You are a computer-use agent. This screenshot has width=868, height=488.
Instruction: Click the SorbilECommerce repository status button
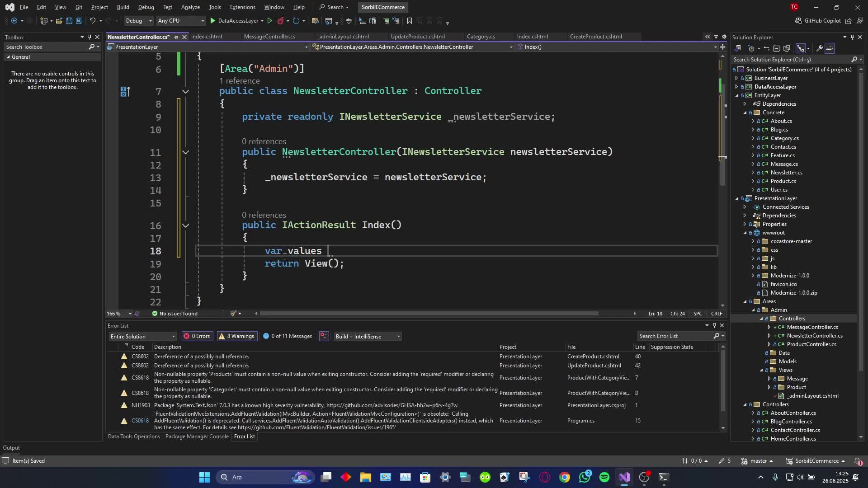pos(816,461)
